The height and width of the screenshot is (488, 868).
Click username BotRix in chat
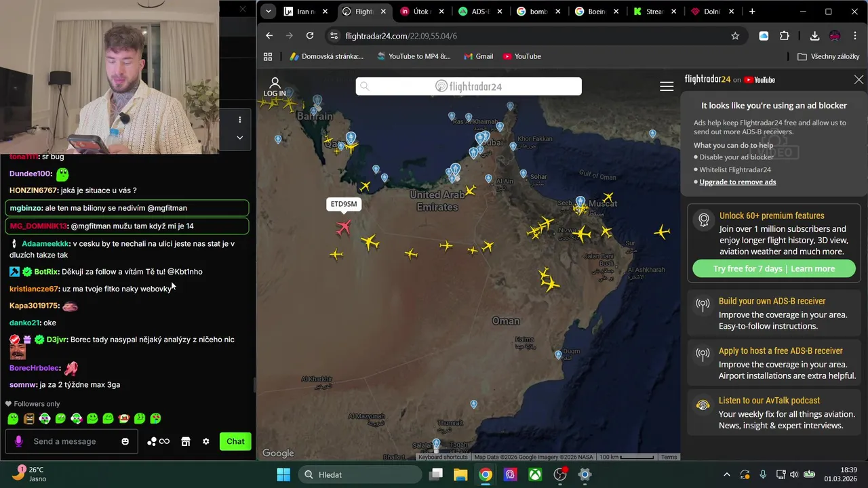[x=45, y=272]
